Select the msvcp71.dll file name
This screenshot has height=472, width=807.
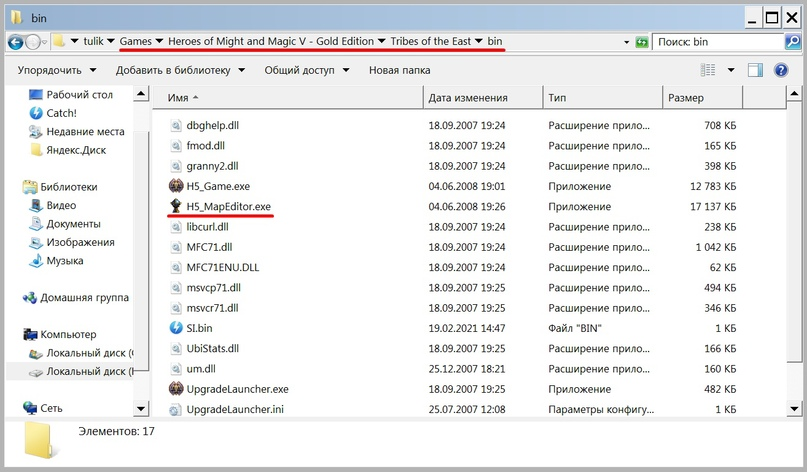214,288
